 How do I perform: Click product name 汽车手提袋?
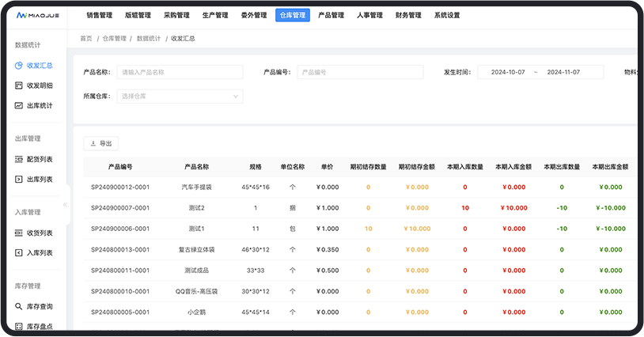[196, 187]
